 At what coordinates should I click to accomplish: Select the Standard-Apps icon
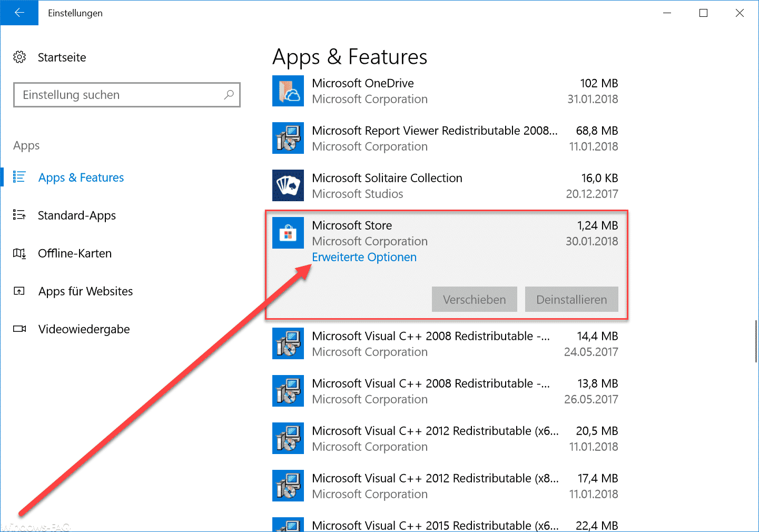pos(19,215)
